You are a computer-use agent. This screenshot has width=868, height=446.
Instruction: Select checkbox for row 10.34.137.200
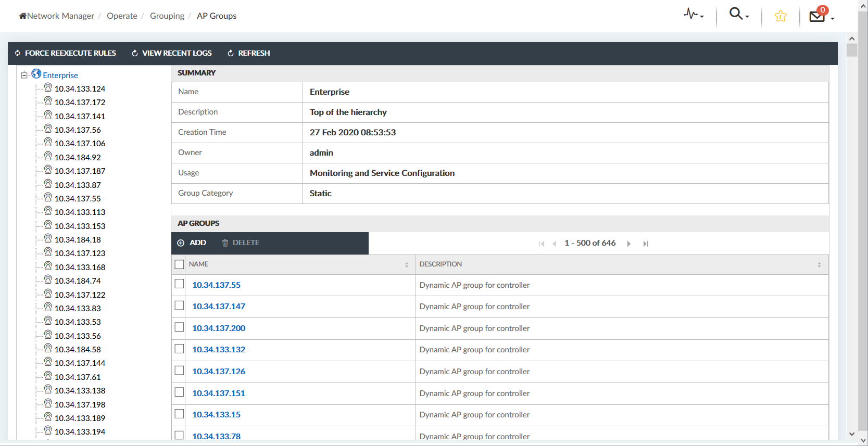[x=180, y=327]
